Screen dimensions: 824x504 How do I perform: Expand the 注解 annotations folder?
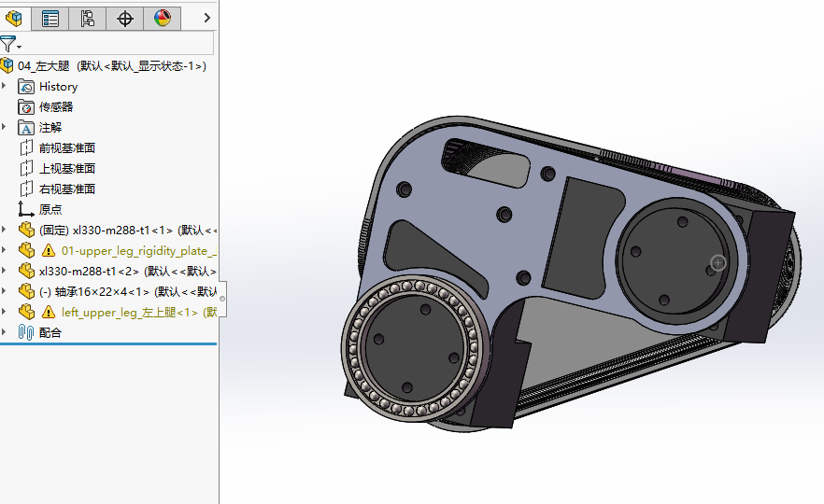(x=4, y=126)
